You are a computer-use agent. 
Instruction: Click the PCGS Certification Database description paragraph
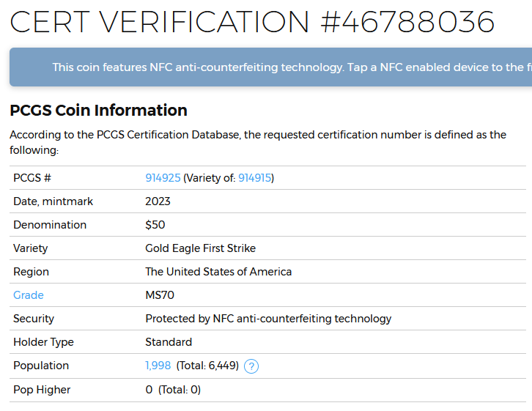coord(258,142)
